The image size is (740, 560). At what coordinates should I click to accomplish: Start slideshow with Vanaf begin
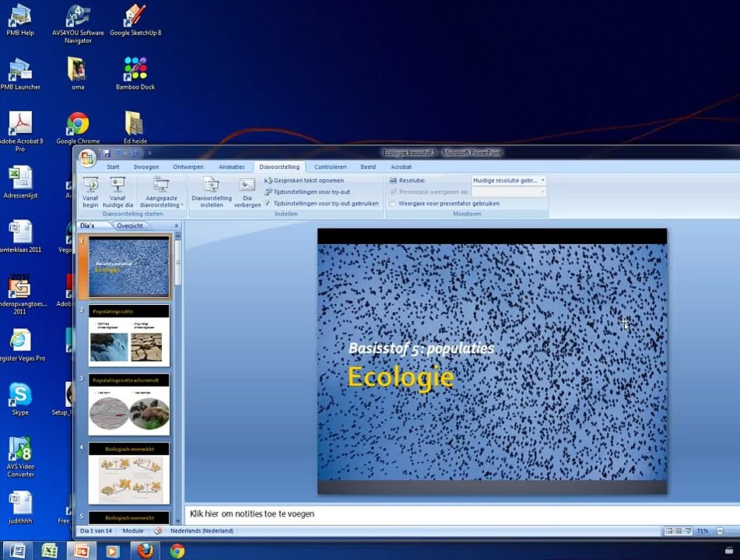(90, 192)
